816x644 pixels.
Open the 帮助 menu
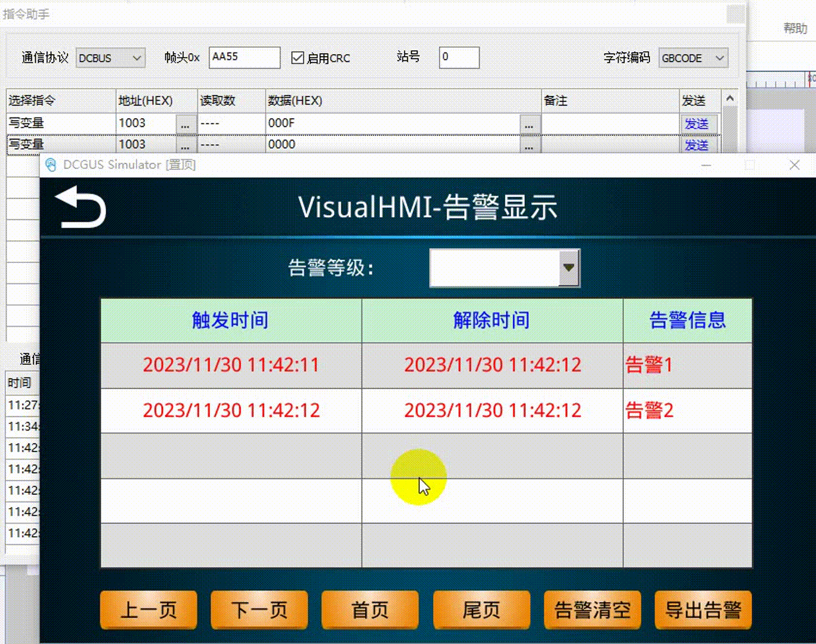[795, 29]
